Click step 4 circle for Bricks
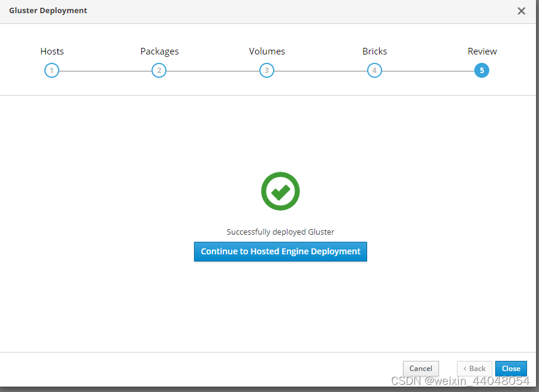This screenshot has width=539, height=392. [374, 71]
